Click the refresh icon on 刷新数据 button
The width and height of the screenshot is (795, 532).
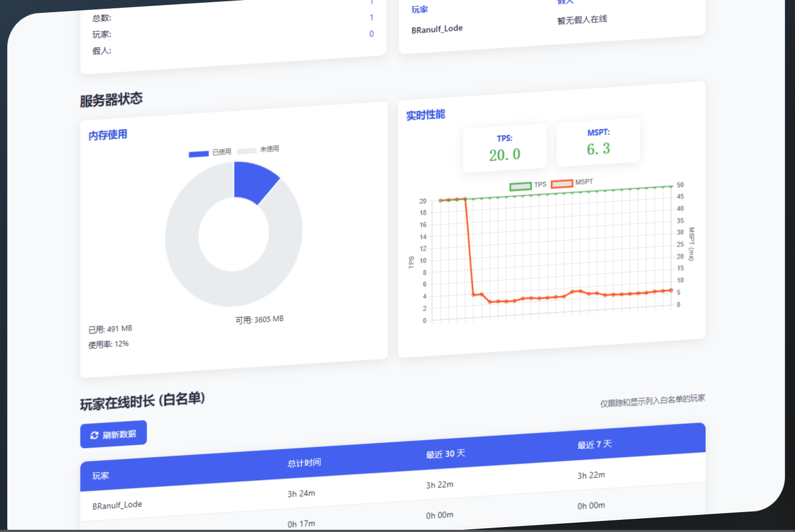(x=95, y=435)
